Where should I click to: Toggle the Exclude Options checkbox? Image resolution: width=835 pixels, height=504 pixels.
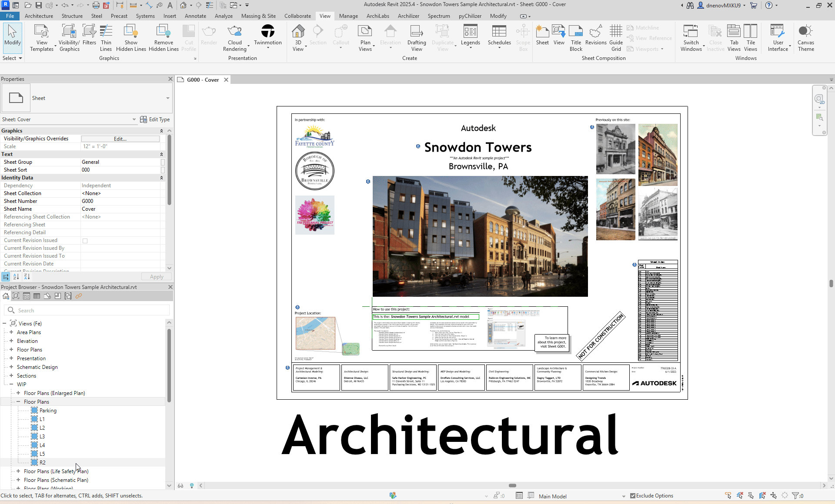[x=633, y=496]
